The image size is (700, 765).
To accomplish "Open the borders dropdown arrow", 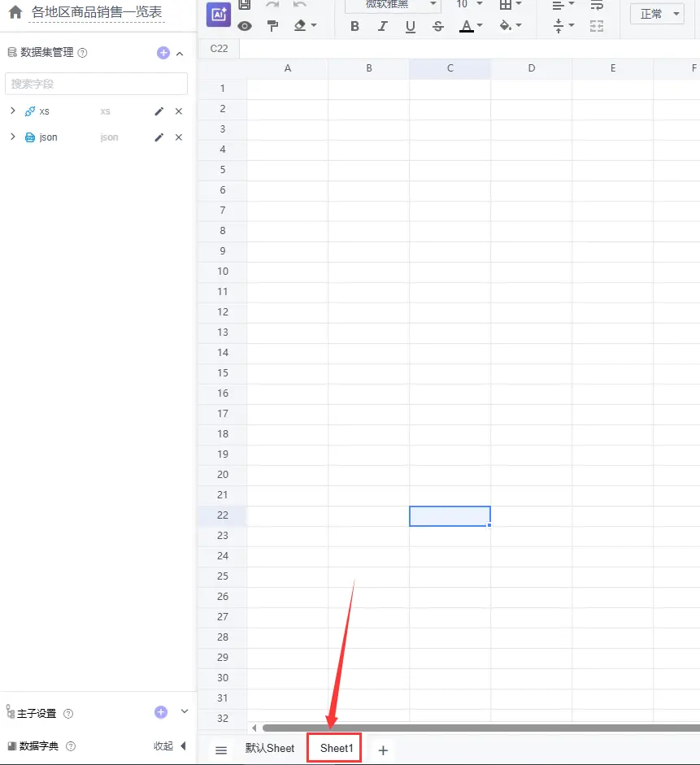I will 519,4.
